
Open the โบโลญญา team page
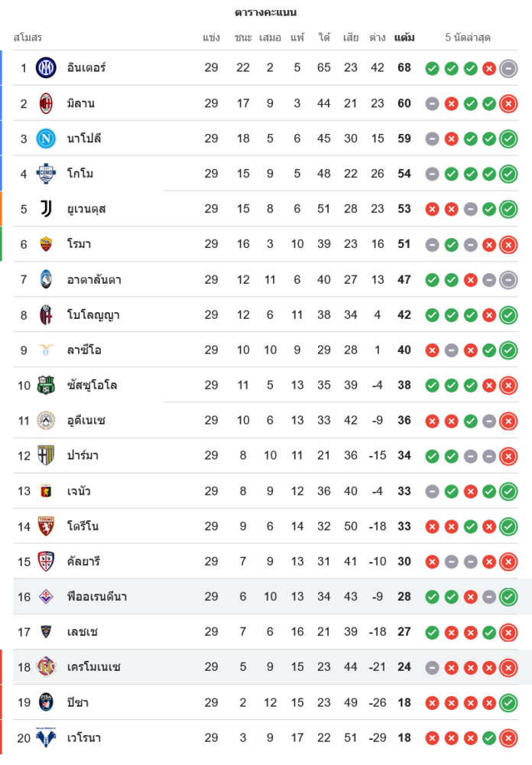pyautogui.click(x=93, y=314)
